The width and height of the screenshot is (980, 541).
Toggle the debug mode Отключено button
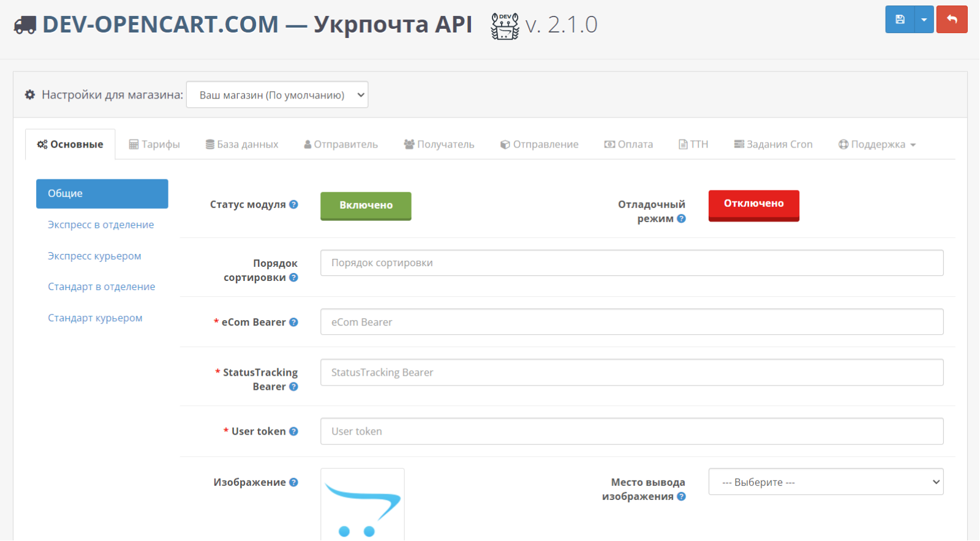[754, 205]
